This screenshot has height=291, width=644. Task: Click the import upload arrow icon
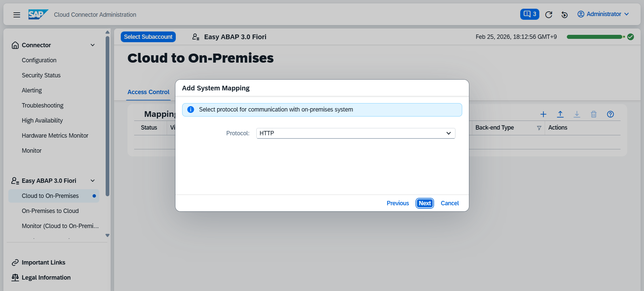click(560, 114)
